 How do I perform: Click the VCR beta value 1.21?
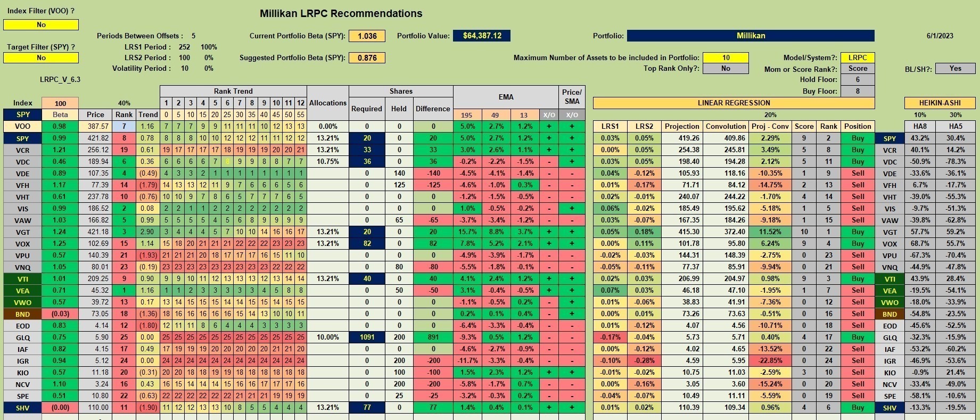pyautogui.click(x=60, y=150)
